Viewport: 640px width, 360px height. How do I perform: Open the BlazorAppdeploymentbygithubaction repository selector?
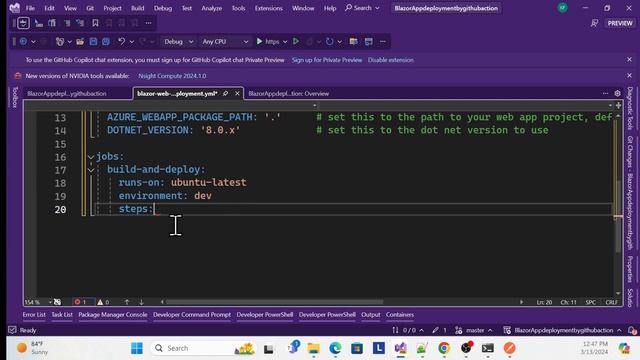pos(562,330)
